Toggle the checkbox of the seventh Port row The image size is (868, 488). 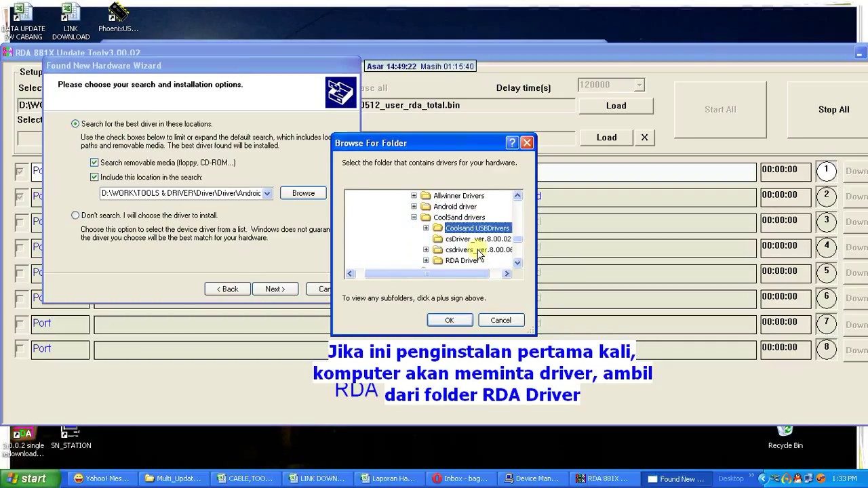pos(20,324)
